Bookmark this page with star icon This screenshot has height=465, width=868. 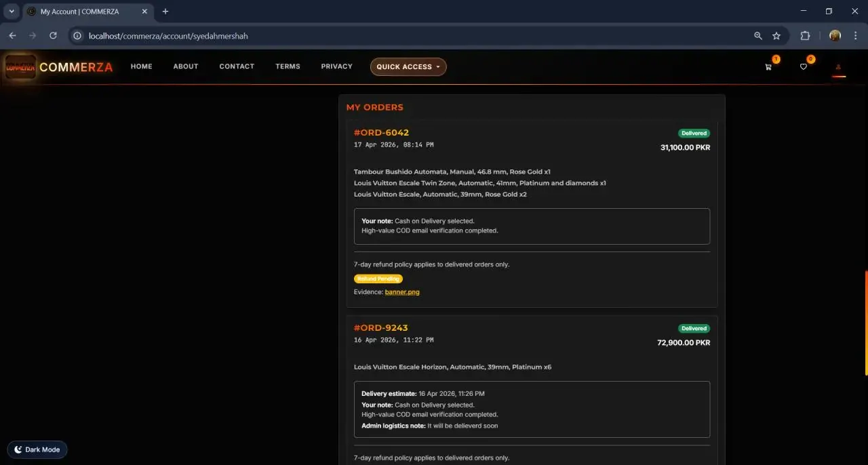point(776,36)
